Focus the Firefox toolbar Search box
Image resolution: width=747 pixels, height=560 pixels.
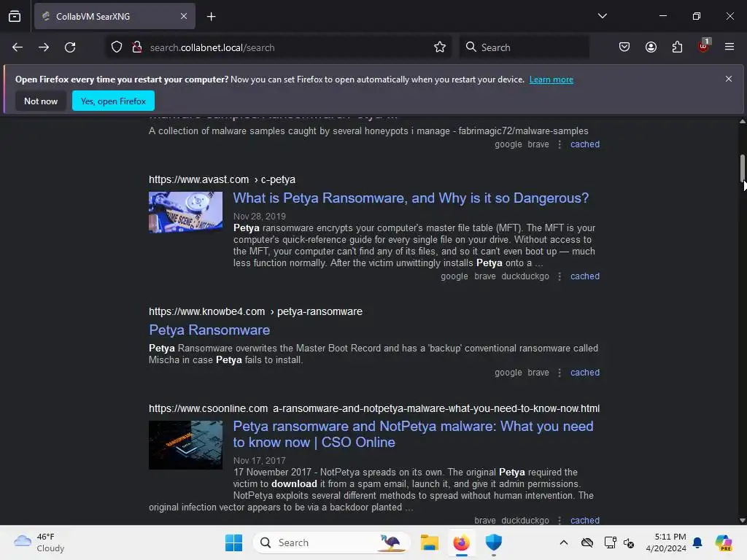click(x=524, y=47)
